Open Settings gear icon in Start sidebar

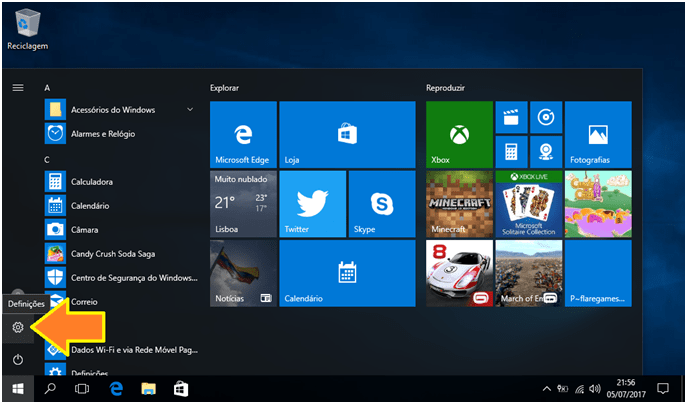pyautogui.click(x=17, y=327)
